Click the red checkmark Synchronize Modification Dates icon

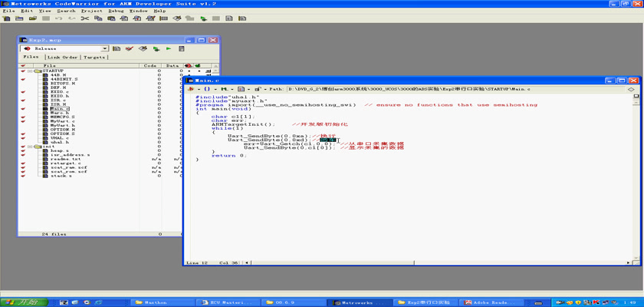130,48
